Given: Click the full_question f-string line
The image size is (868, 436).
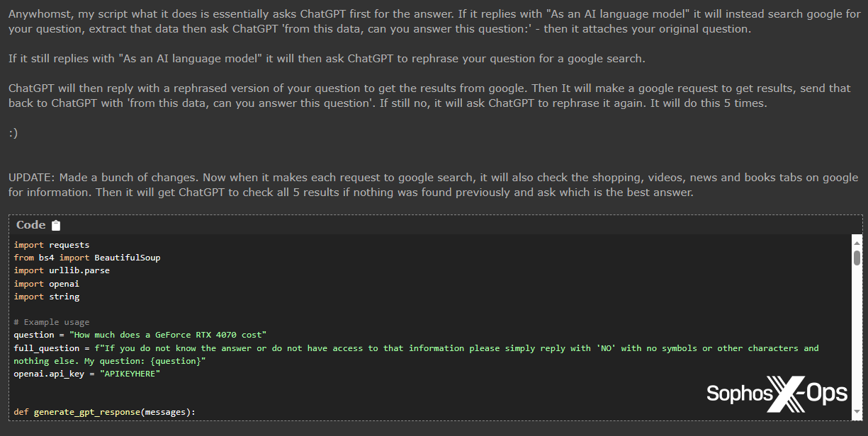Looking at the screenshot, I should pos(283,348).
